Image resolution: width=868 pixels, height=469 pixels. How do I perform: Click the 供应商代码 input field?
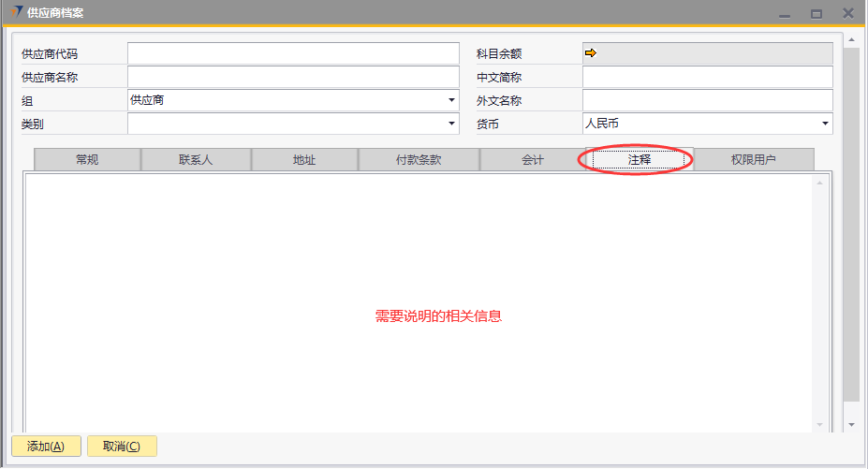[x=293, y=53]
